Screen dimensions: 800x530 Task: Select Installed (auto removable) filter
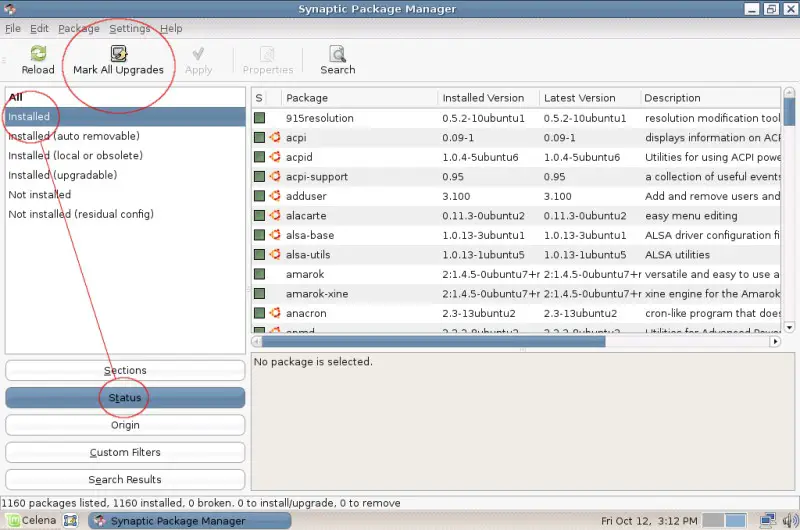click(125, 136)
